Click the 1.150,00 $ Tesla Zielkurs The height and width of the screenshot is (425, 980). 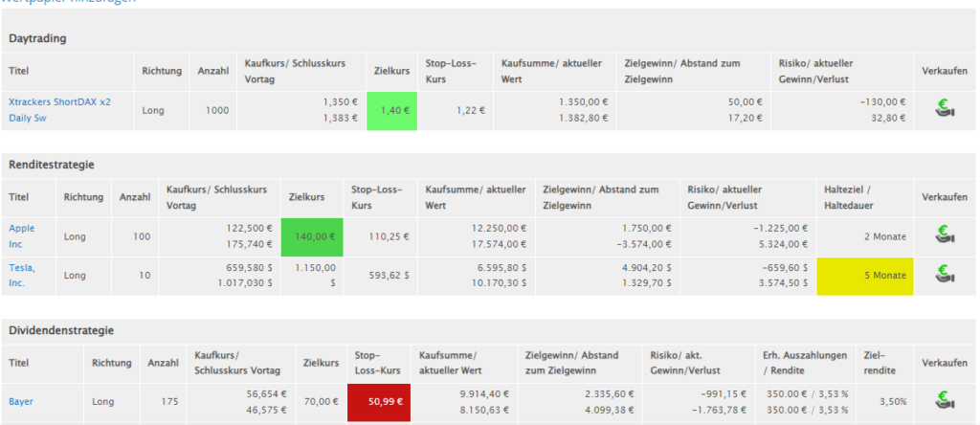[316, 276]
